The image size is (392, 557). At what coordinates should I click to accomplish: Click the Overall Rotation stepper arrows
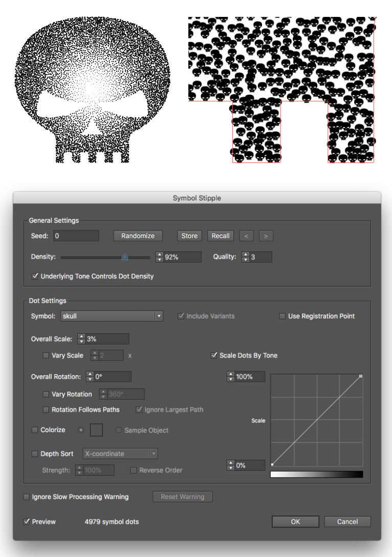click(x=90, y=377)
